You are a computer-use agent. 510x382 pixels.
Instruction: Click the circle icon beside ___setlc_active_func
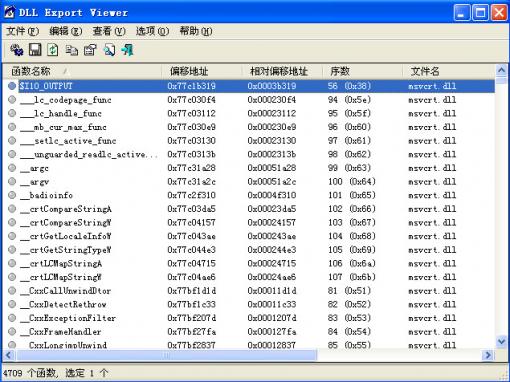[x=12, y=141]
